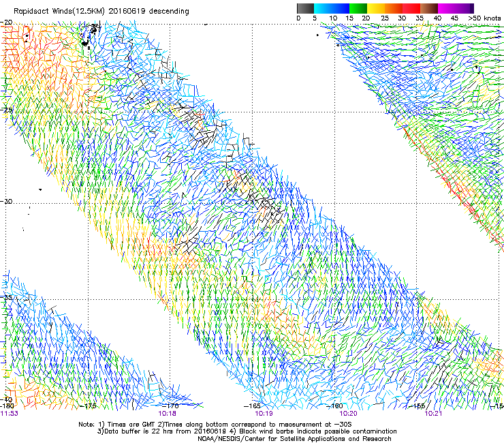The image size is (504, 443).
Task: Click the legend label '10'
Action: [333, 18]
